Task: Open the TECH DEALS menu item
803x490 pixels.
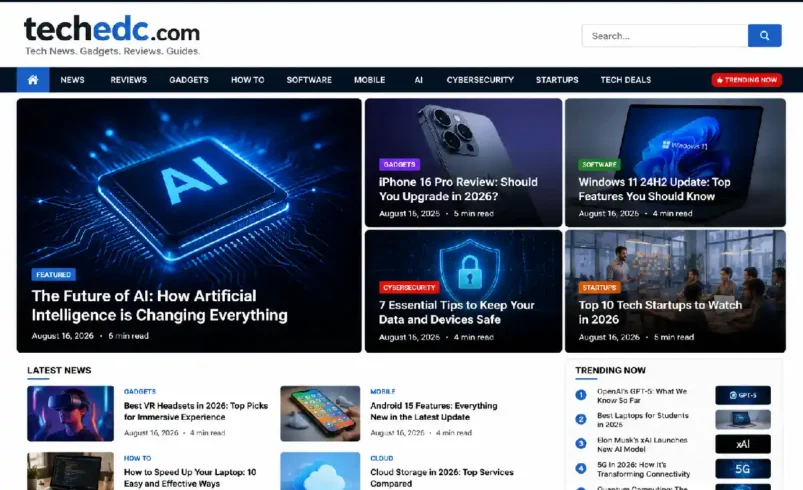Action: (x=626, y=80)
